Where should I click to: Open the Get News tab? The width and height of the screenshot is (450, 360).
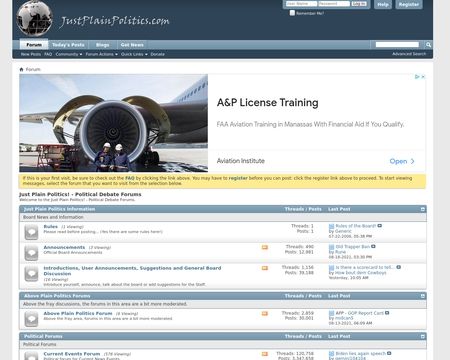point(132,45)
